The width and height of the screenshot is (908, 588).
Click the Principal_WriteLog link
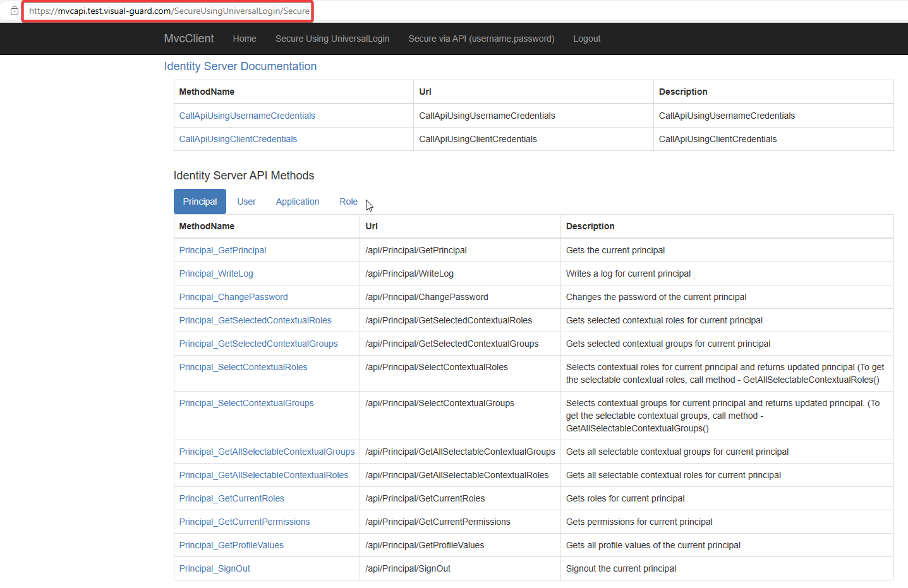[x=216, y=273]
